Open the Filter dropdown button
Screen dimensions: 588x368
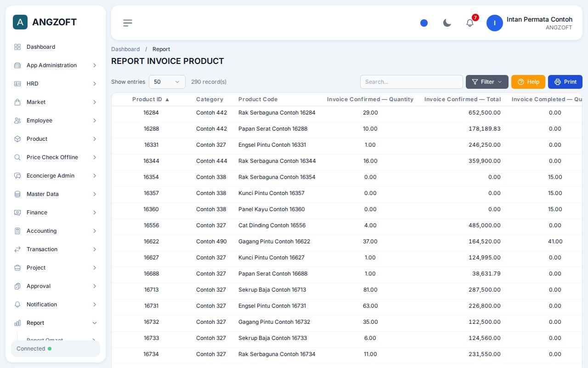click(487, 82)
